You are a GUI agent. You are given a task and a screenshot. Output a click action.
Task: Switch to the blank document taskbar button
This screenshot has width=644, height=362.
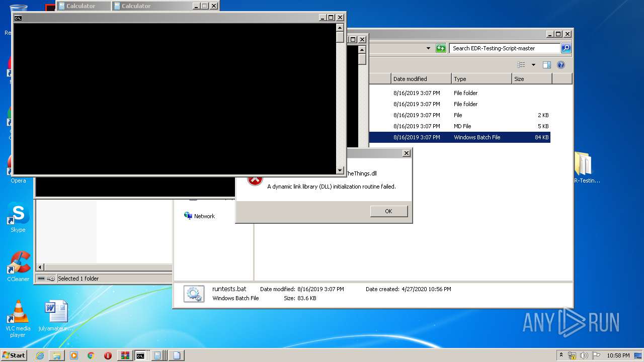(177, 355)
